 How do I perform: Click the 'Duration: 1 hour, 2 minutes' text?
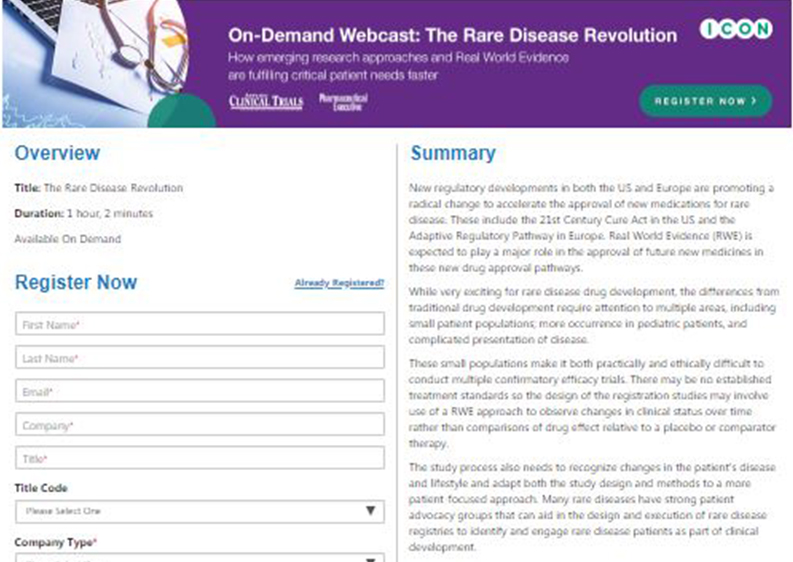pos(83,213)
